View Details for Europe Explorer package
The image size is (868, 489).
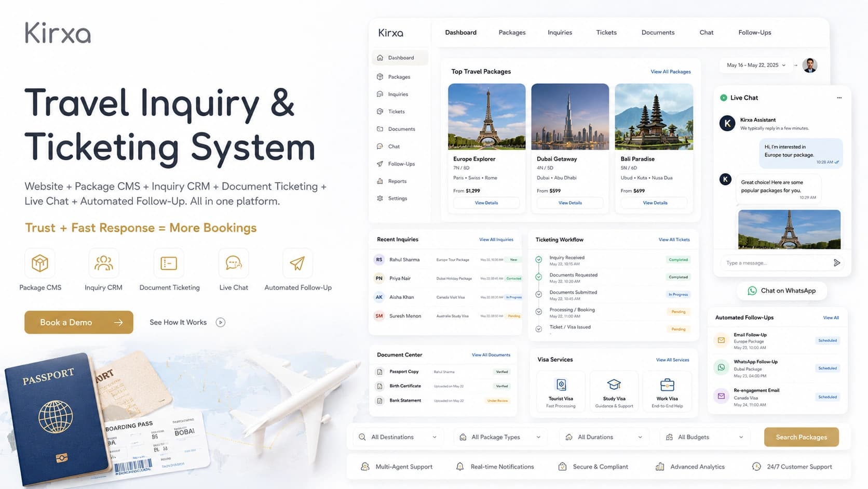coord(486,203)
